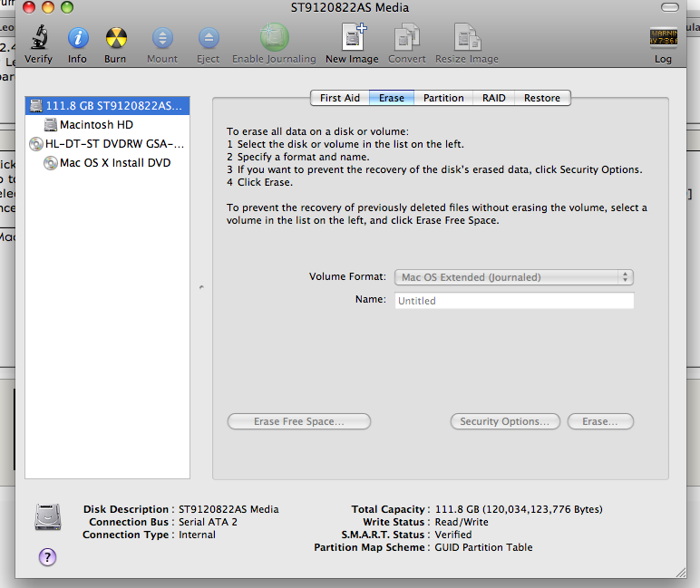Click the Verify microscope icon
The width and height of the screenshot is (700, 588).
(39, 37)
